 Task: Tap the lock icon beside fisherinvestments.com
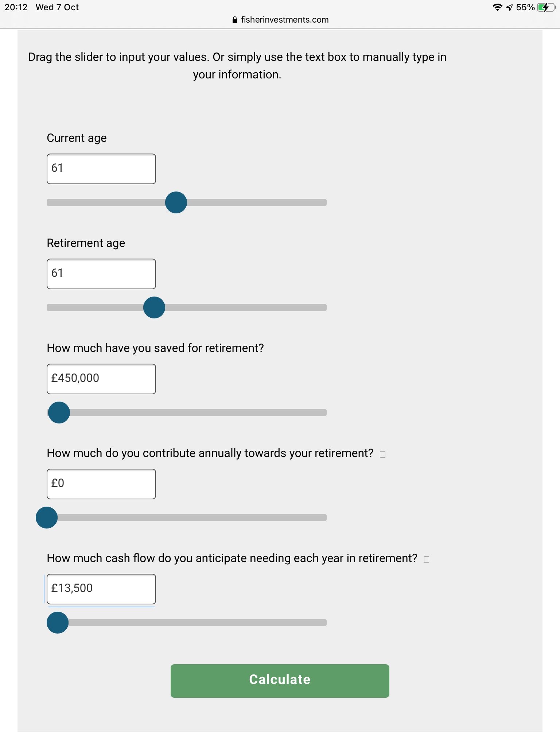click(x=235, y=20)
